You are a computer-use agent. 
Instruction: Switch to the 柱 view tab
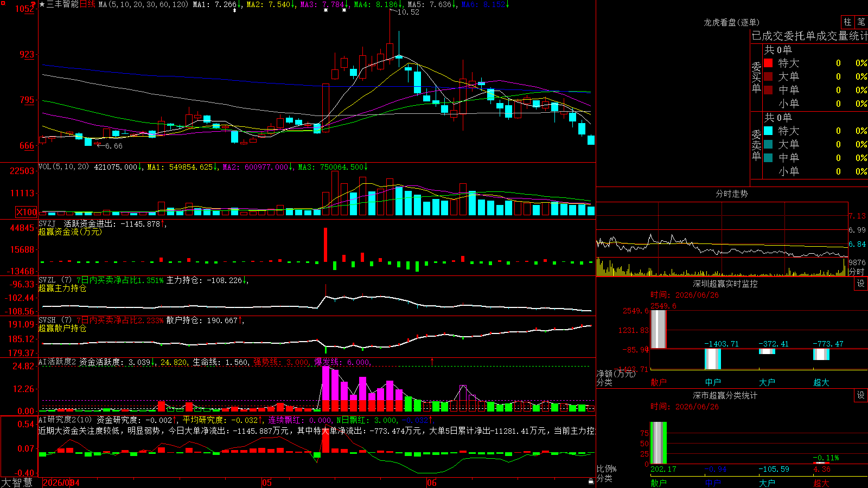847,22
